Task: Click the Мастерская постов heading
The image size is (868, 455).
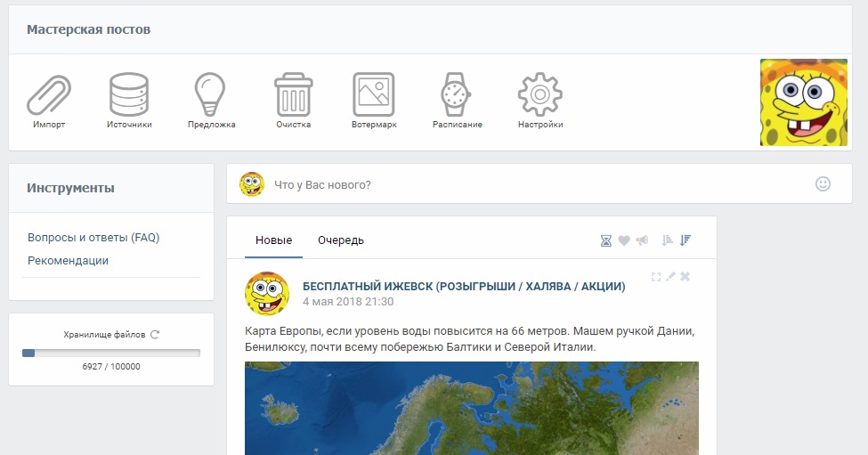Action: [88, 29]
